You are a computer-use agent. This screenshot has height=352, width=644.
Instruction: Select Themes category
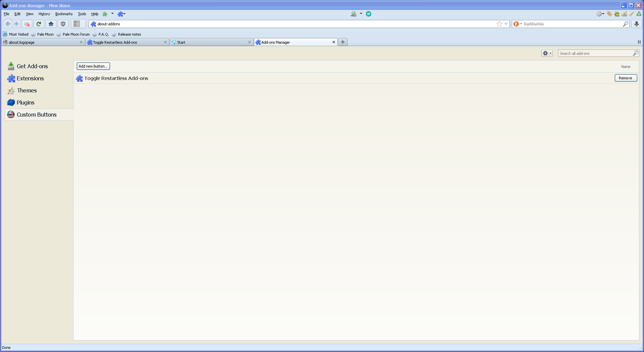(x=39, y=91)
